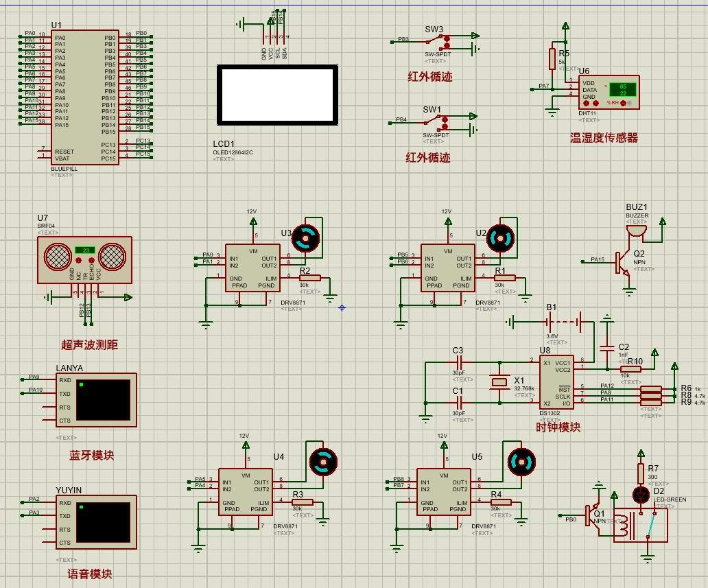Image resolution: width=708 pixels, height=588 pixels.
Task: Select the 超声波测距 label
Action: (89, 345)
